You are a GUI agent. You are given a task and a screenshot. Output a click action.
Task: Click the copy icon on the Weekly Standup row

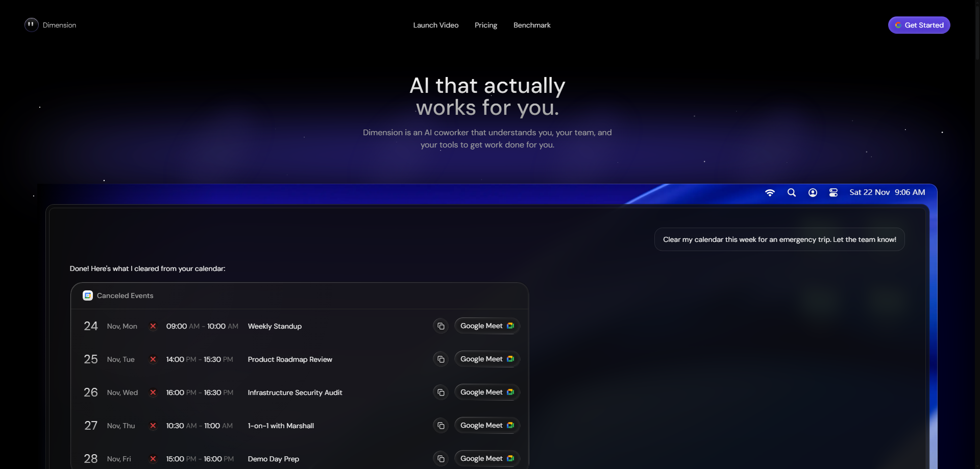point(440,326)
